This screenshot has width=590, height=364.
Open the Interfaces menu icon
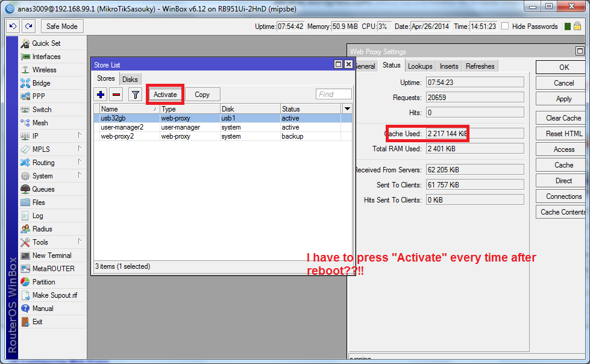[x=25, y=57]
